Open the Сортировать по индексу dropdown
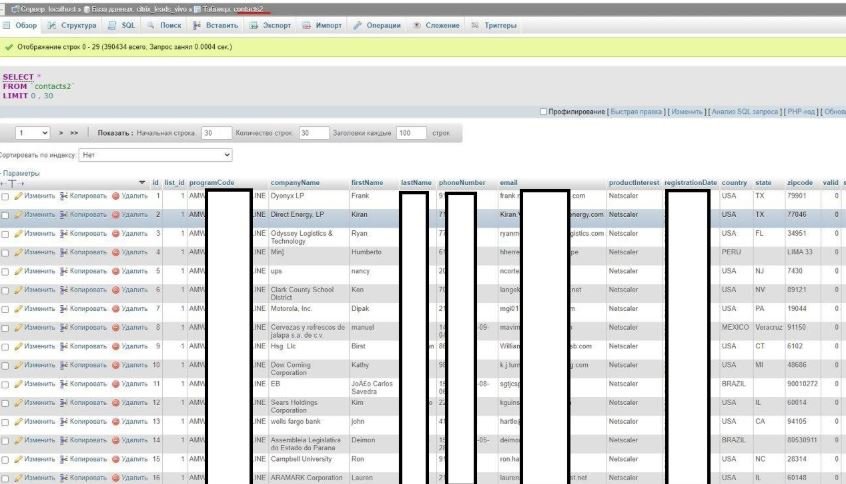This screenshot has width=846, height=484. (155, 155)
